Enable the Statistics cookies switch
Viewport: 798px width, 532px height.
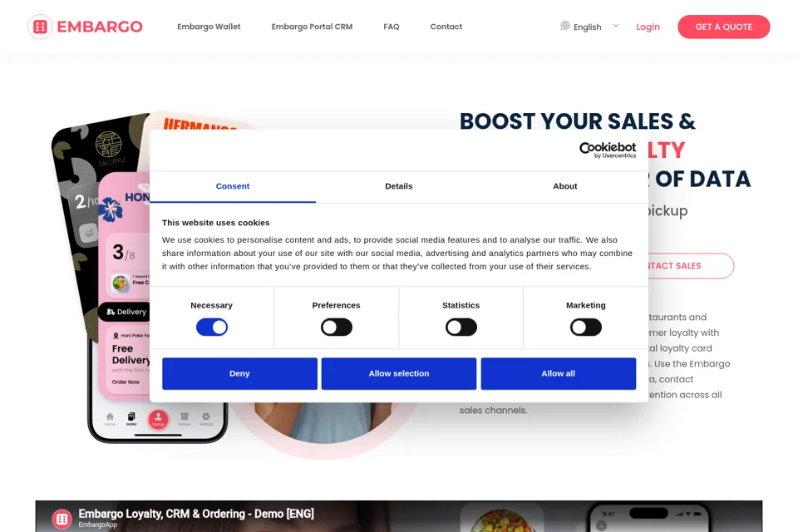pos(461,328)
